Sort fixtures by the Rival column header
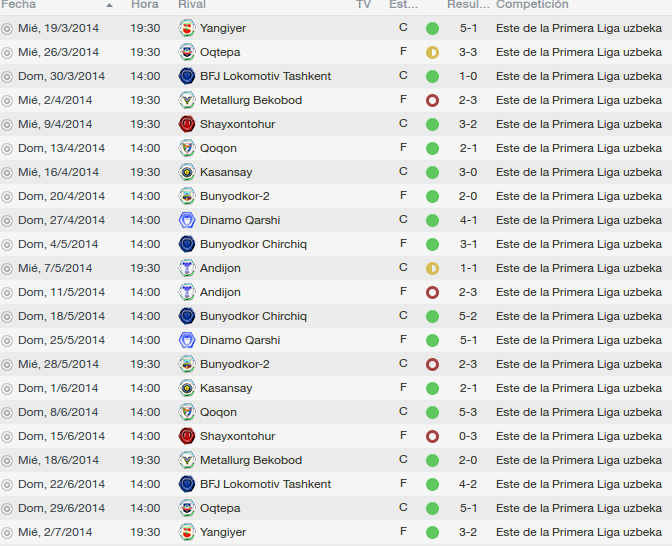The width and height of the screenshot is (672, 546). 192,5
